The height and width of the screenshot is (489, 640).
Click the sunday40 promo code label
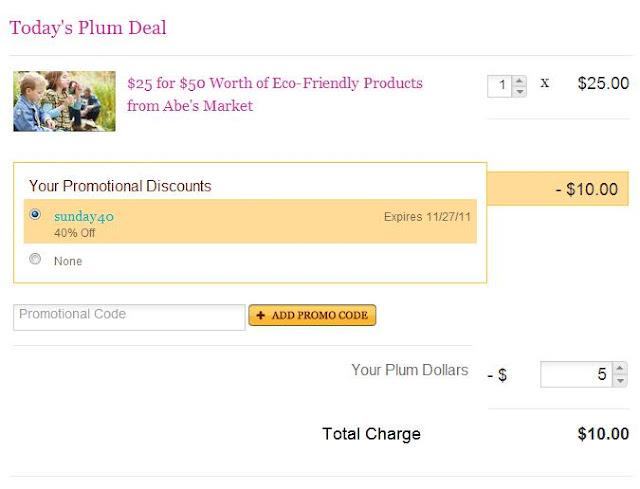(x=77, y=216)
